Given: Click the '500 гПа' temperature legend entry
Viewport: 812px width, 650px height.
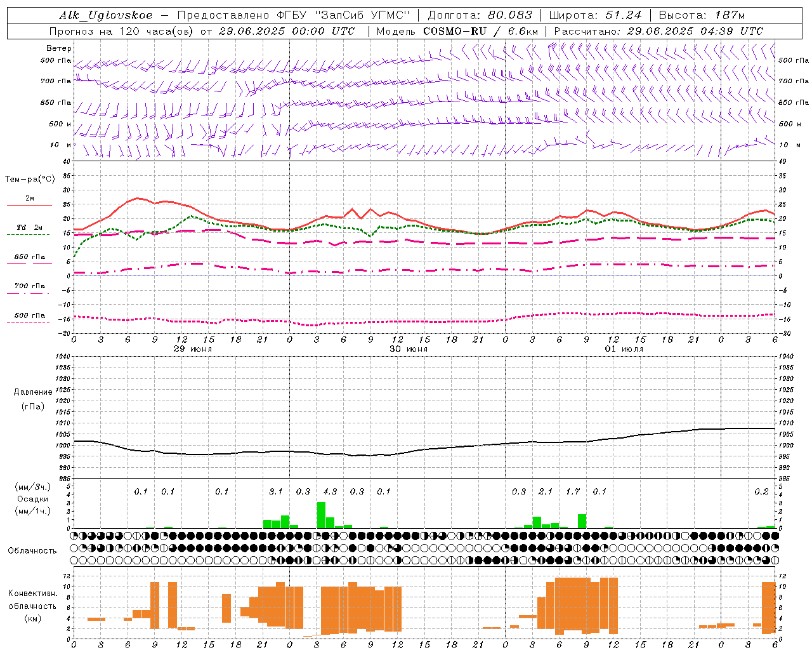Looking at the screenshot, I should point(29,315).
